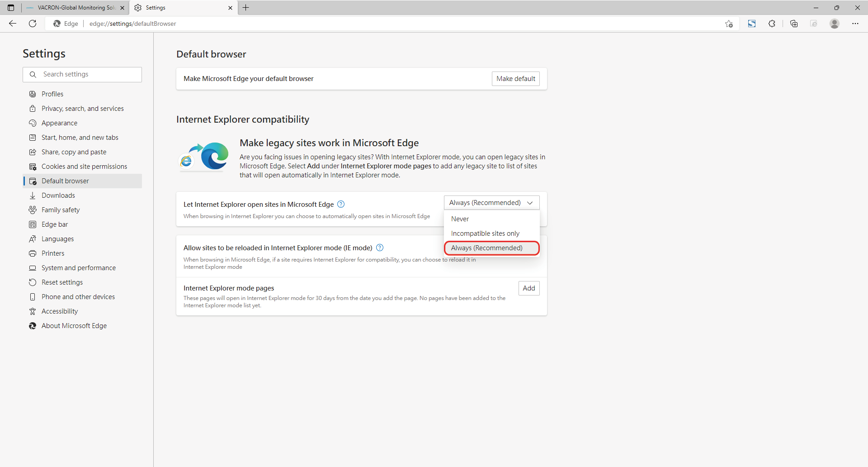
Task: Click the search magnifier icon
Action: pyautogui.click(x=33, y=75)
